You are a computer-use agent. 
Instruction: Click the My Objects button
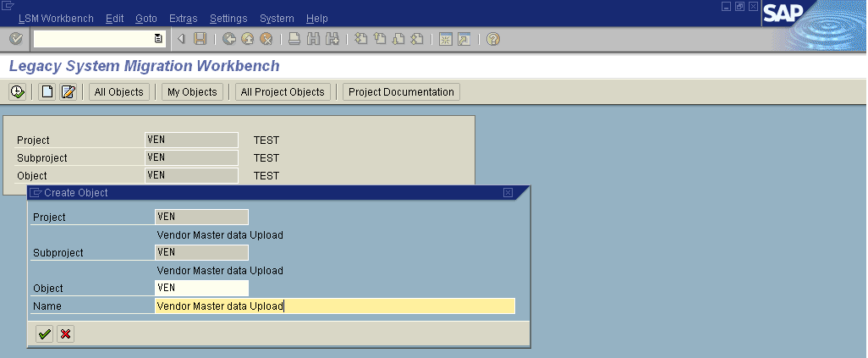192,92
